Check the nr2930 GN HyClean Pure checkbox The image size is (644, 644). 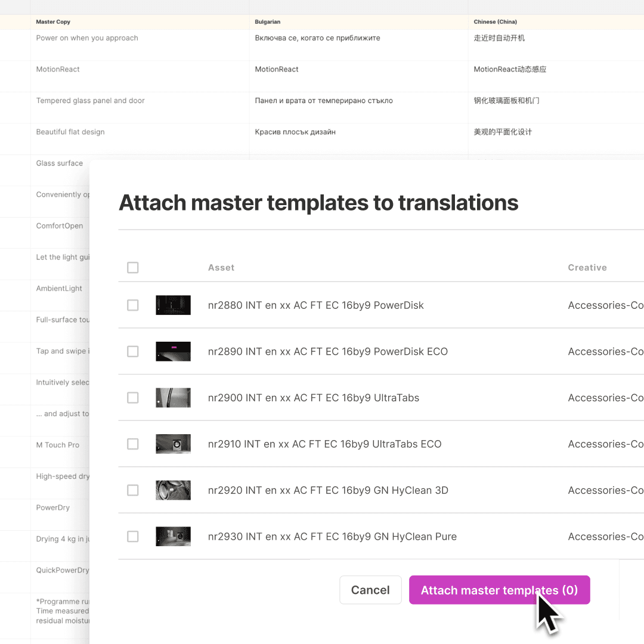[x=132, y=536]
